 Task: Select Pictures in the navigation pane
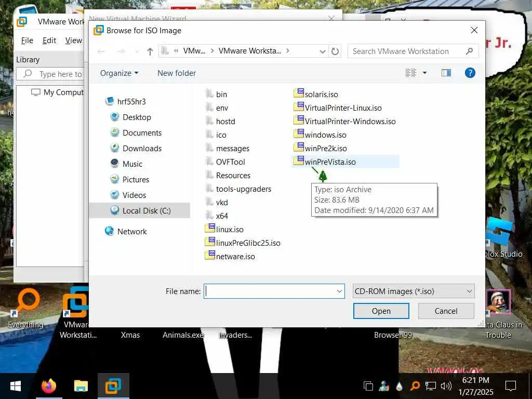136,179
